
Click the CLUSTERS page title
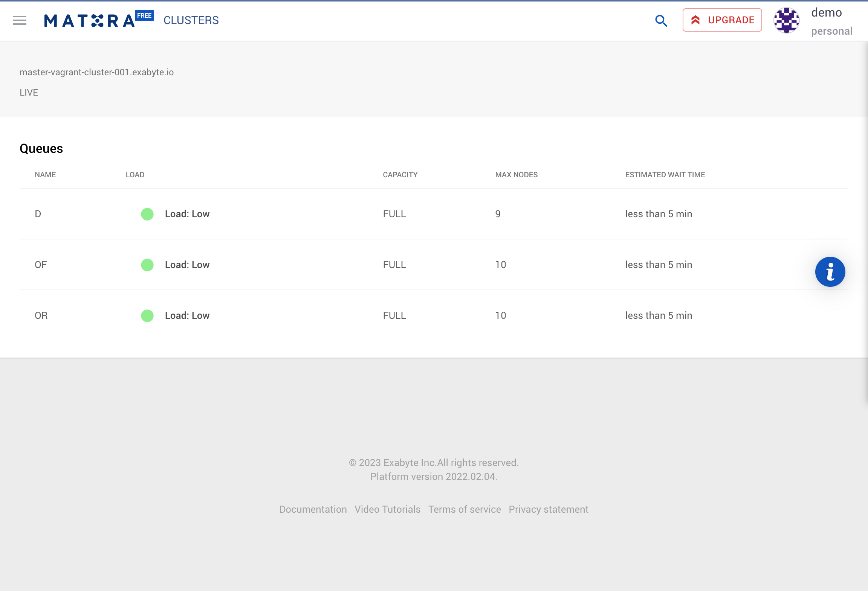tap(191, 20)
